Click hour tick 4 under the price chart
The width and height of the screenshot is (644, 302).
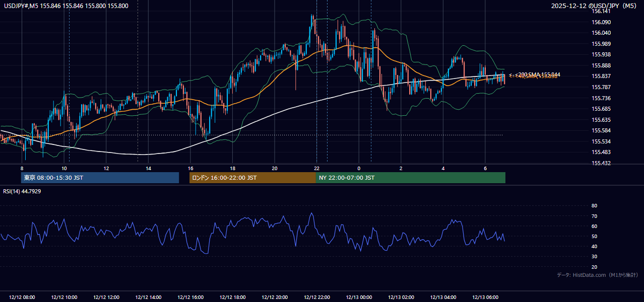443,168
